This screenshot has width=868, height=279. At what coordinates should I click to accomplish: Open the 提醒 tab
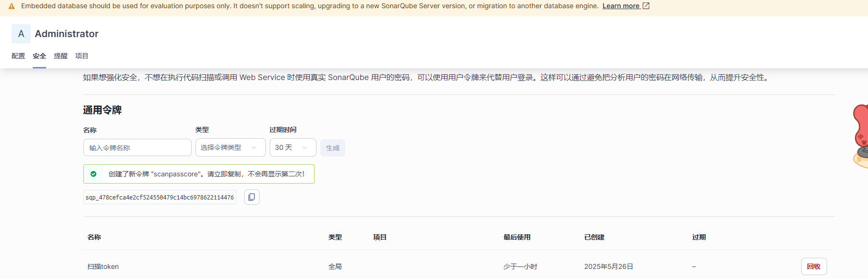click(61, 56)
